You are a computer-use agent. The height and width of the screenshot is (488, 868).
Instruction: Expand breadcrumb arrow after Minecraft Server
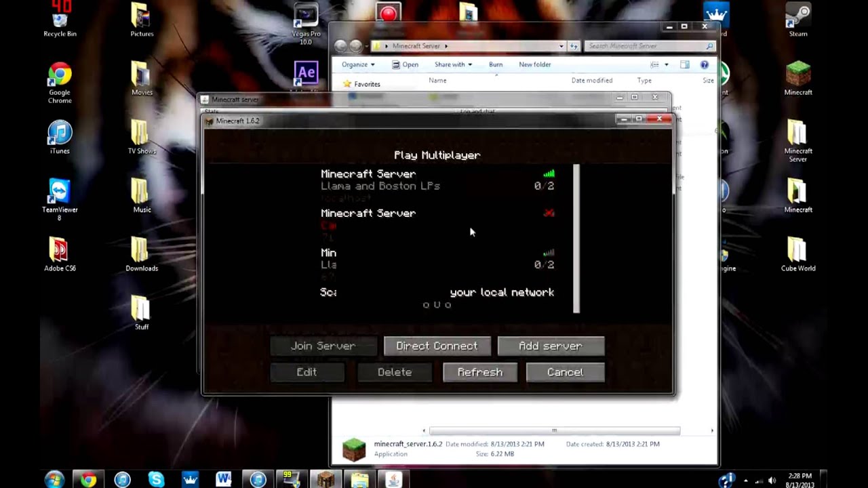446,46
